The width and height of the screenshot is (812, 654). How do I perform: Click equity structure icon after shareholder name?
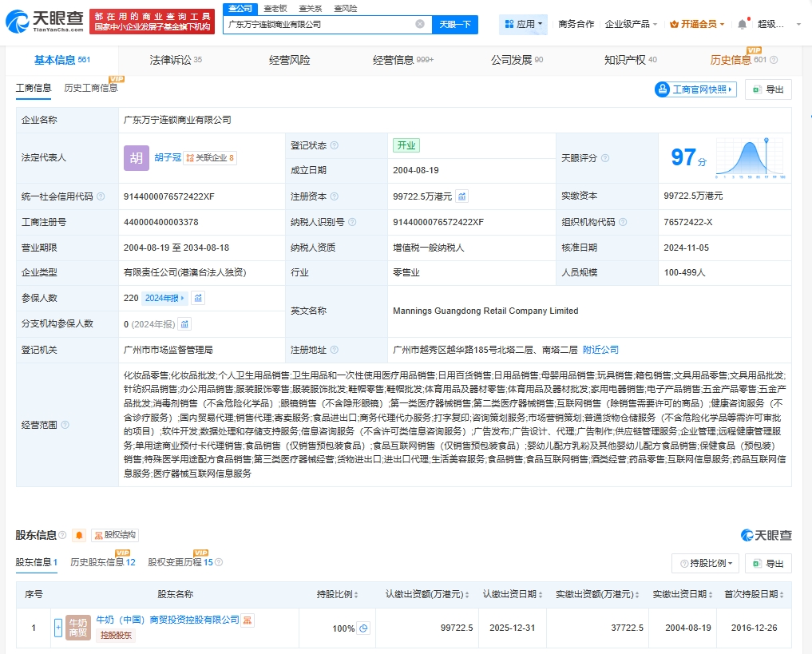tap(248, 620)
